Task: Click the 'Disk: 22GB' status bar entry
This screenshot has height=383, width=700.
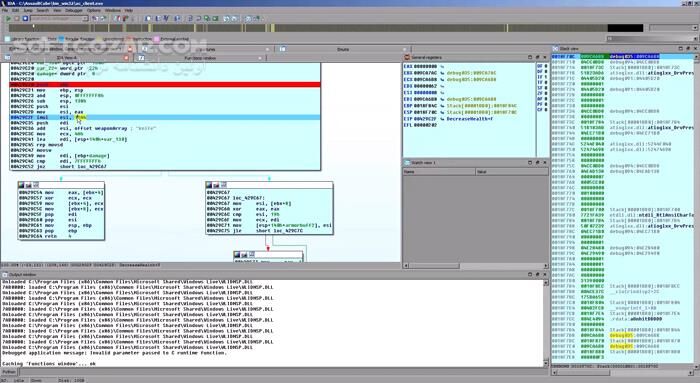Action: coord(71,380)
